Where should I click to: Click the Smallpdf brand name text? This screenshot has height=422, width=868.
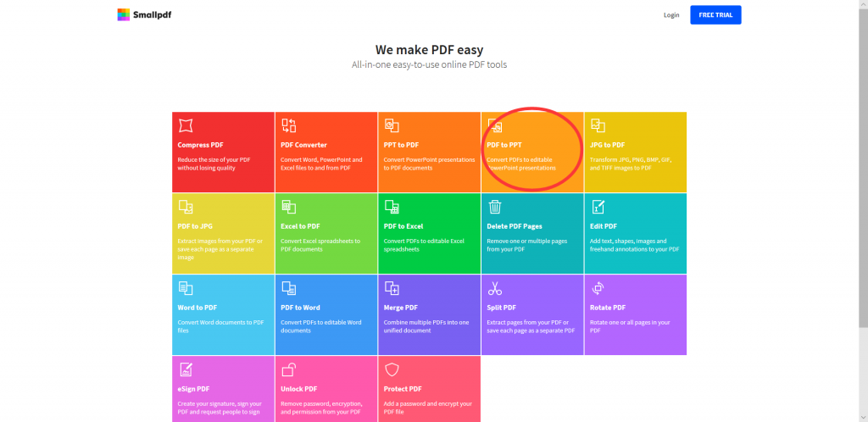[x=153, y=15]
